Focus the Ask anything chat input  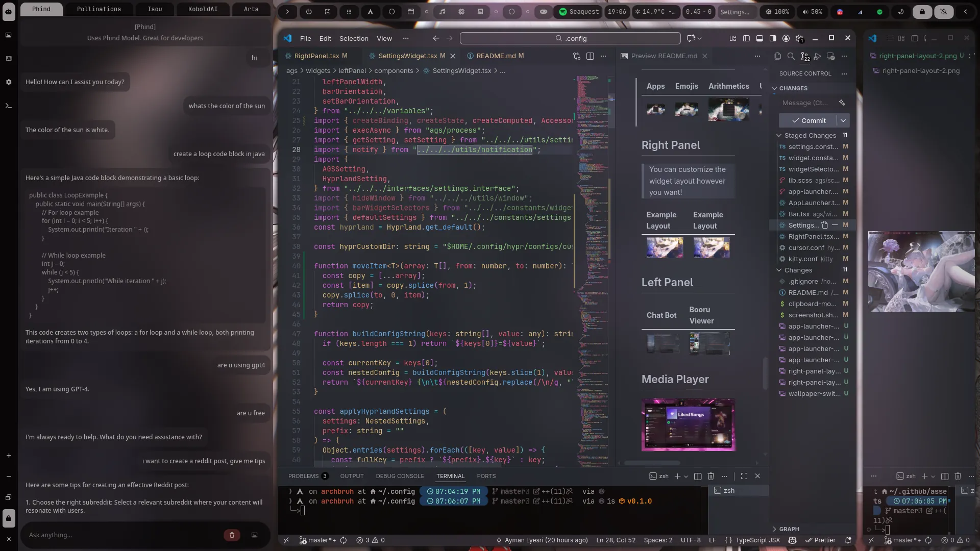(x=122, y=535)
